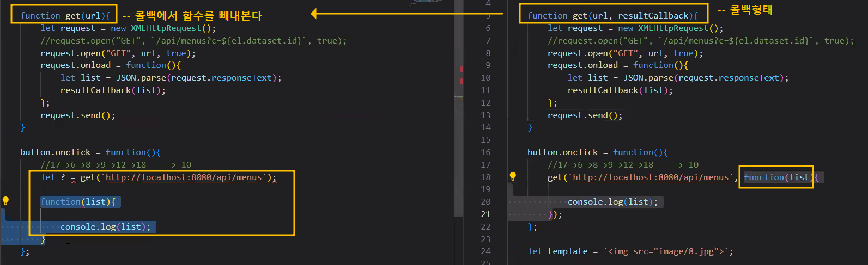The width and height of the screenshot is (868, 265).
Task: Click 'function get(url, resultCallback){' in right editor
Action: (612, 16)
